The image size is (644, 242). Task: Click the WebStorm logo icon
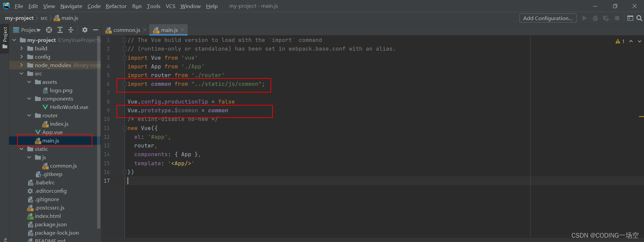pyautogui.click(x=6, y=6)
